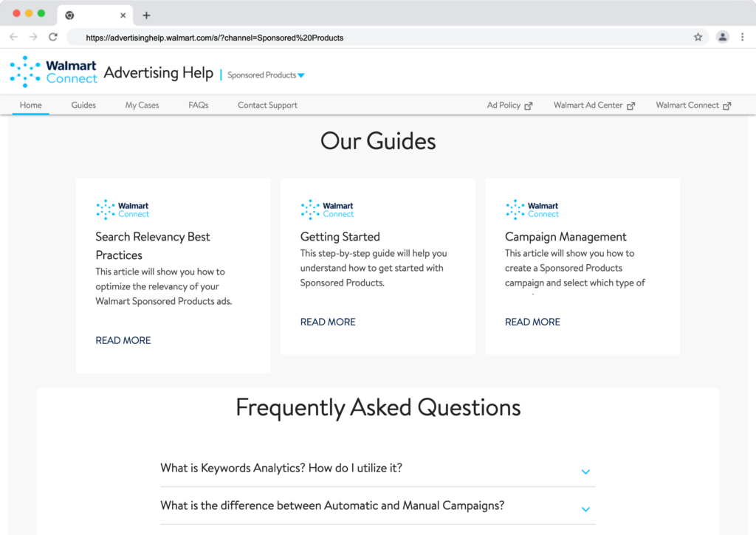The image size is (756, 535).
Task: Close the current browser tab
Action: tap(123, 15)
